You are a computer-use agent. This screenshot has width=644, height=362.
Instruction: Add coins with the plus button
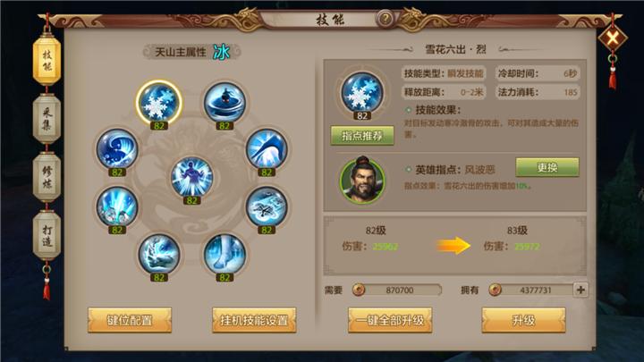click(x=580, y=290)
